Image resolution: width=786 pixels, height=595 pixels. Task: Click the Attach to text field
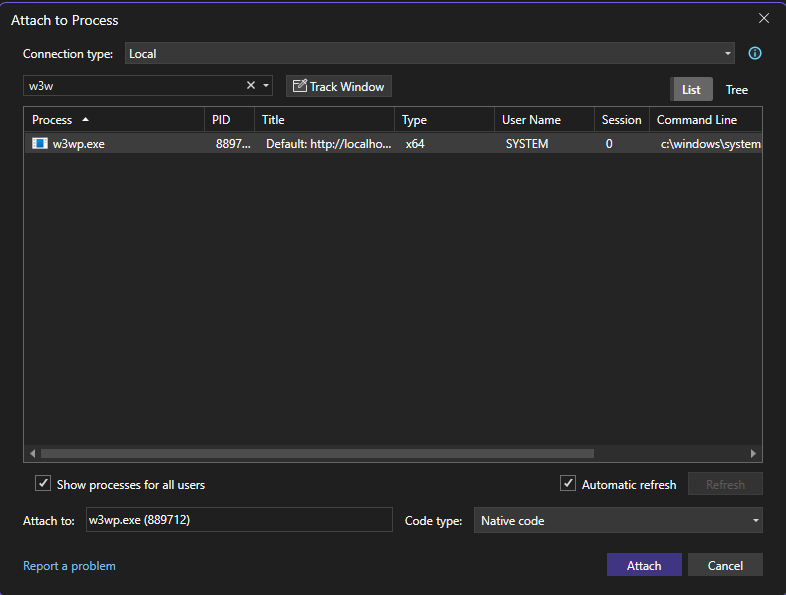tap(238, 520)
